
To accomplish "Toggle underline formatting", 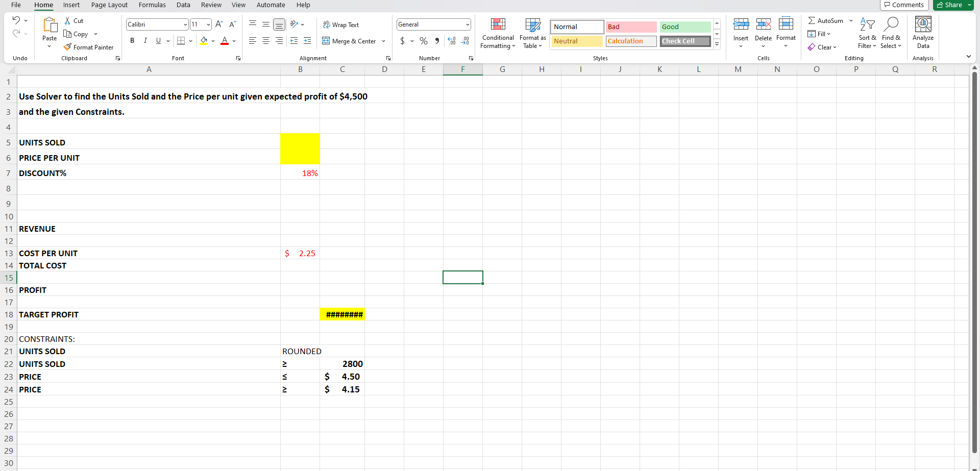I will click(x=158, y=41).
